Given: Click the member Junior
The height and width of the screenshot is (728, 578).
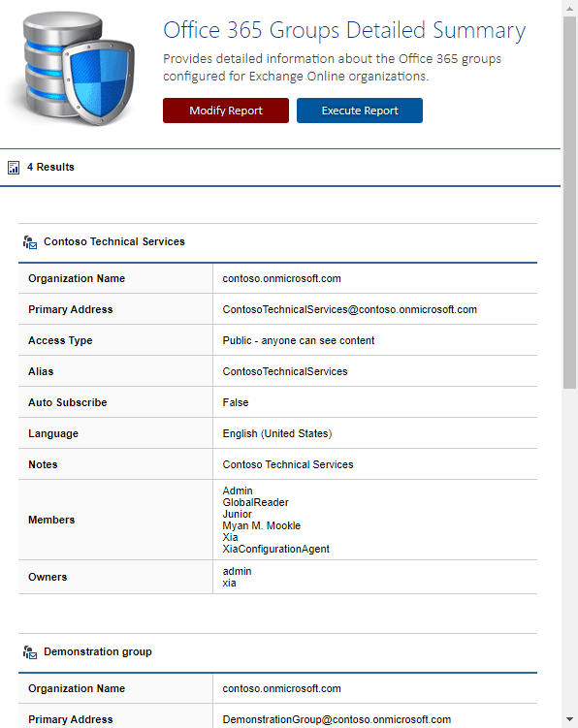Looking at the screenshot, I should pyautogui.click(x=237, y=514).
